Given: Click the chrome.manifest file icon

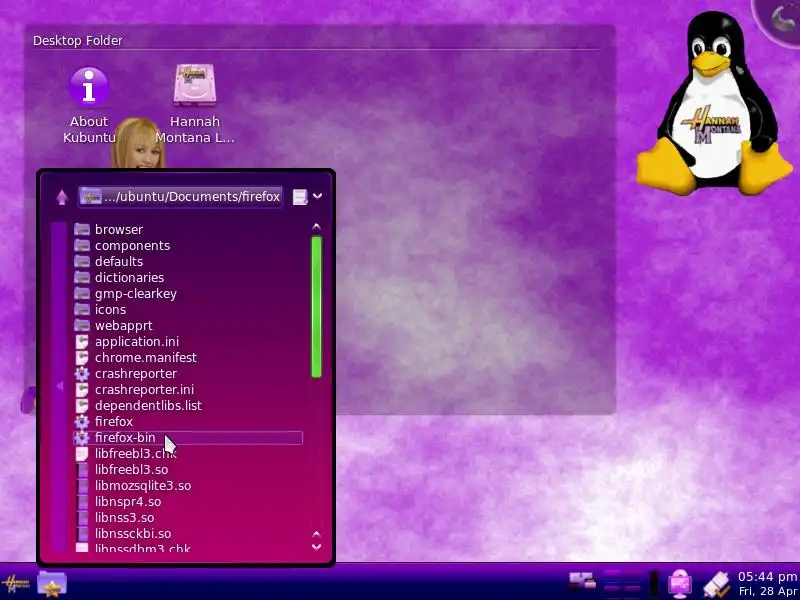Looking at the screenshot, I should point(82,358).
